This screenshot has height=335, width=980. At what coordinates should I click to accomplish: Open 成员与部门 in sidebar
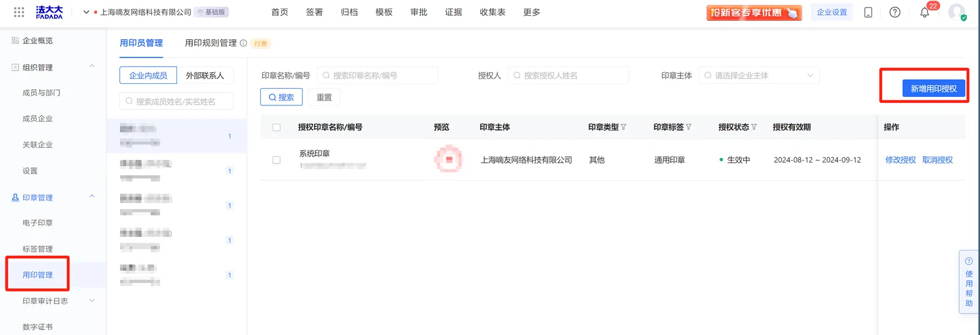[x=42, y=92]
